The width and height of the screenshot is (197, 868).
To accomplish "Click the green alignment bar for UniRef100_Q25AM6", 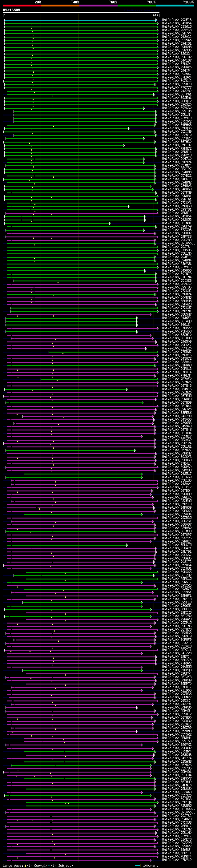I will 90,762.
